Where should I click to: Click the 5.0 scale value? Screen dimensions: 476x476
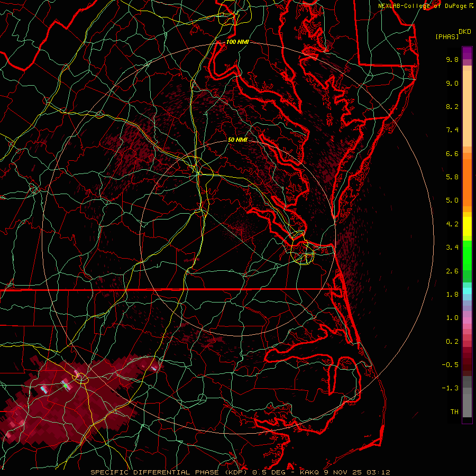click(452, 200)
